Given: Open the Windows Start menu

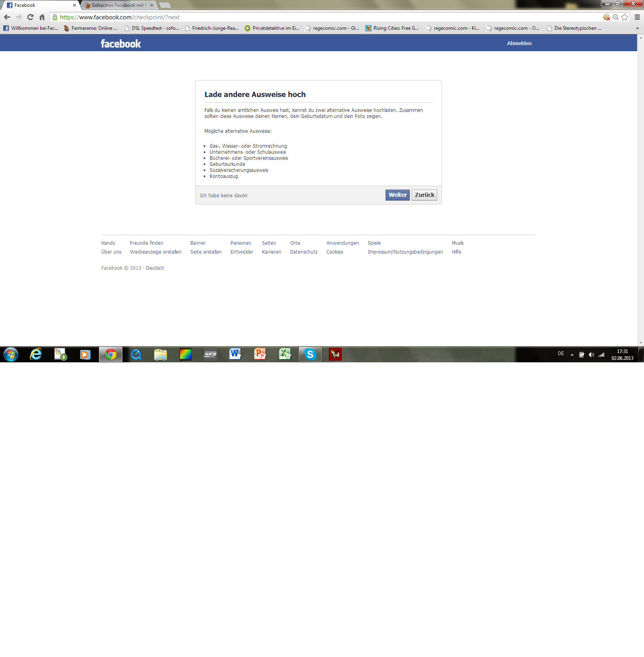Looking at the screenshot, I should [11, 355].
